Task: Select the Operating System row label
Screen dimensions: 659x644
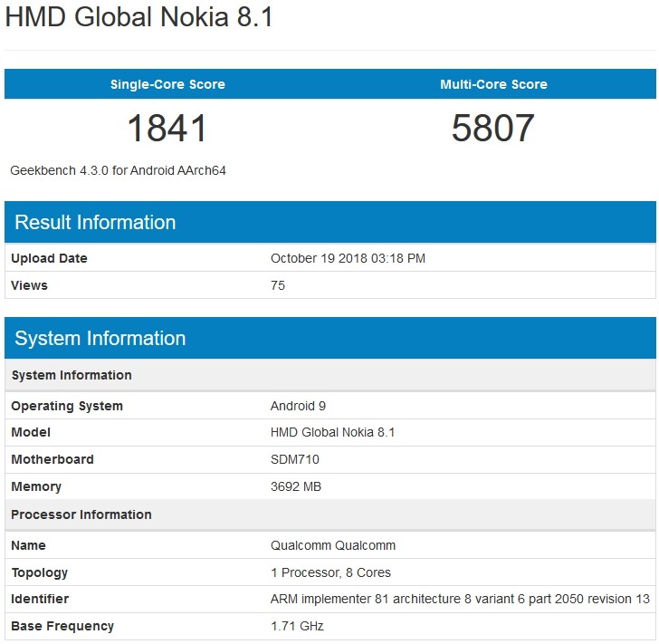Action: (x=67, y=406)
